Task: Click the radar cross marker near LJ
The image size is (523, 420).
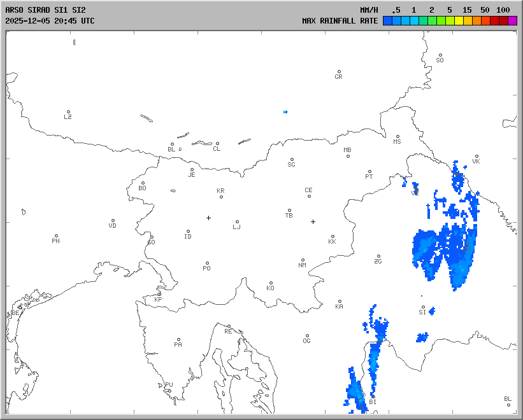Action: click(208, 218)
